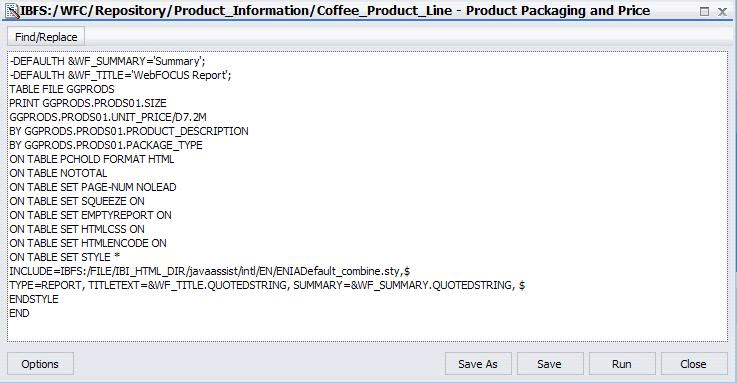Click the ON TABLE SET SQUEEZE ON line
The image size is (737, 383).
[77, 201]
